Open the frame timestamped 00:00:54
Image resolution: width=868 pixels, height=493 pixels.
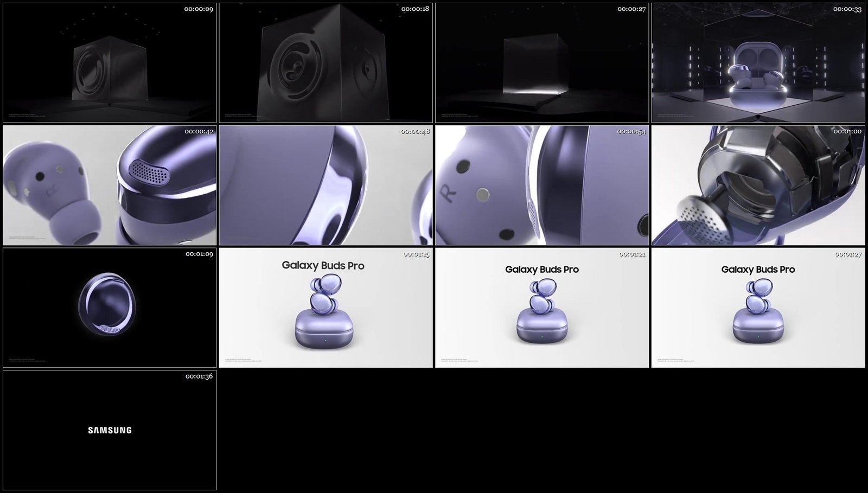[x=542, y=185]
